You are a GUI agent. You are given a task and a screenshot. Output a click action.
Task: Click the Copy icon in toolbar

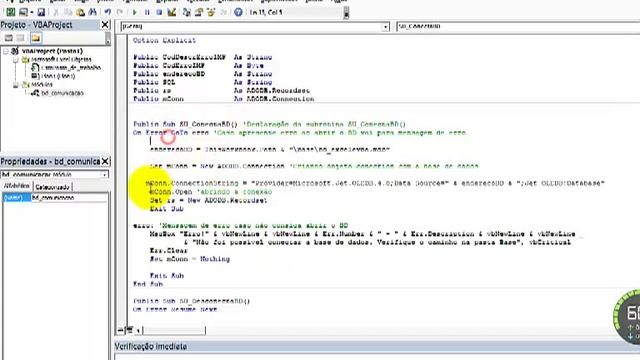(68, 12)
